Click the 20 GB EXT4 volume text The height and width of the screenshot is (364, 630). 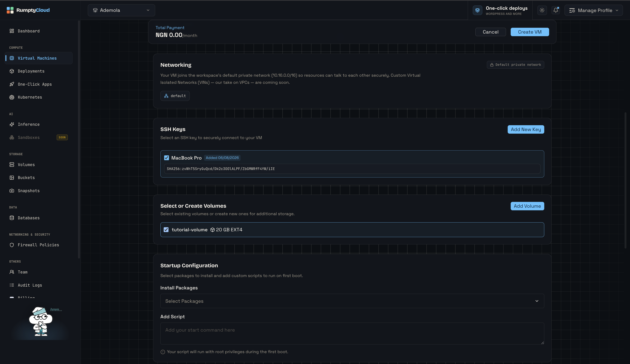[x=229, y=230]
